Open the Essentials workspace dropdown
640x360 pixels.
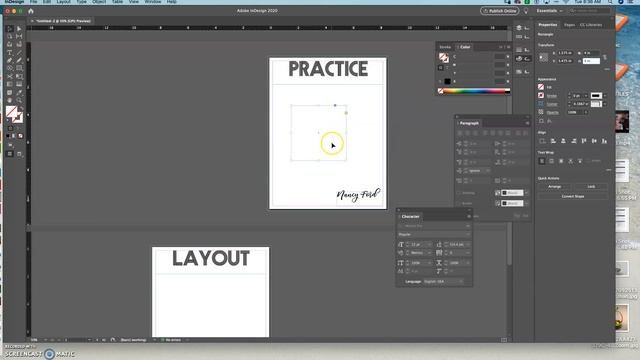click(549, 11)
